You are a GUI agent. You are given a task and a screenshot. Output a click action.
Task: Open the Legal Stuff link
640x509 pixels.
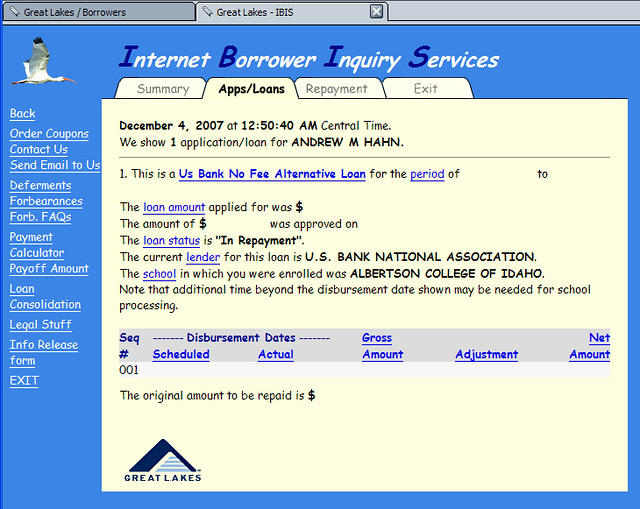pos(40,325)
